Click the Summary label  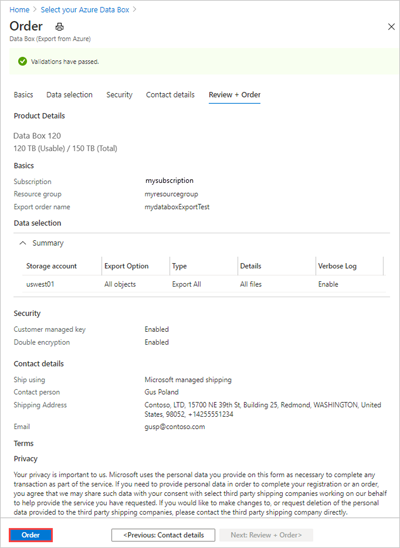click(x=48, y=243)
